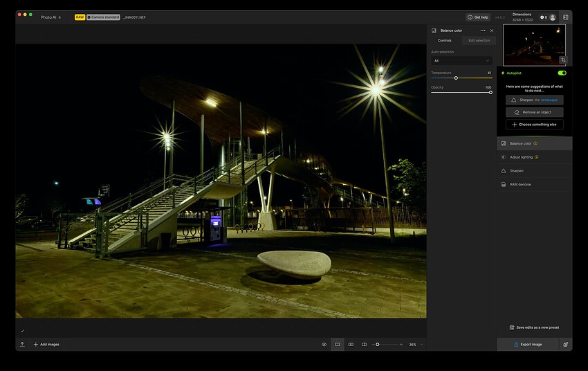
Task: Click the Temperature slider handle
Action: pyautogui.click(x=456, y=78)
